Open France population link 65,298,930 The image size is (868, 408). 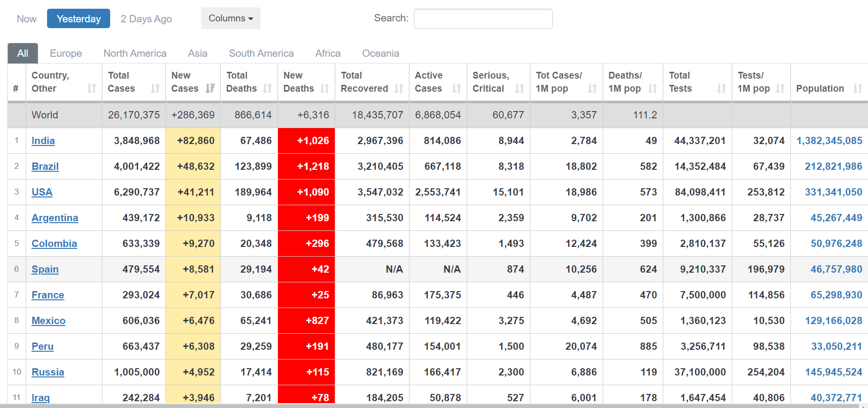(x=836, y=295)
